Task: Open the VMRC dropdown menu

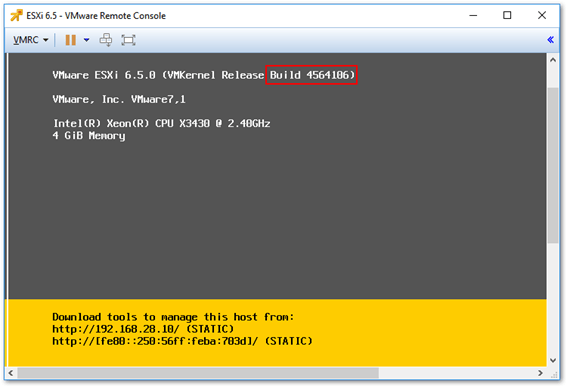Action: pyautogui.click(x=30, y=40)
